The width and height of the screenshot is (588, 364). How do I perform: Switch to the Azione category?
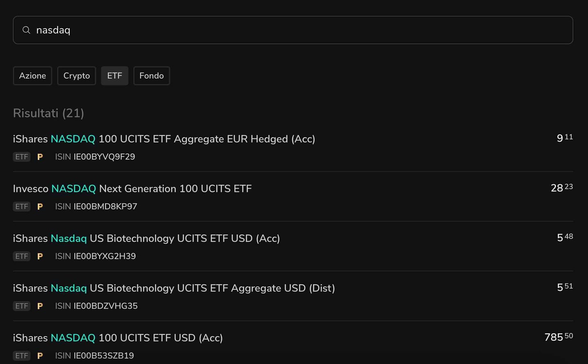point(32,75)
